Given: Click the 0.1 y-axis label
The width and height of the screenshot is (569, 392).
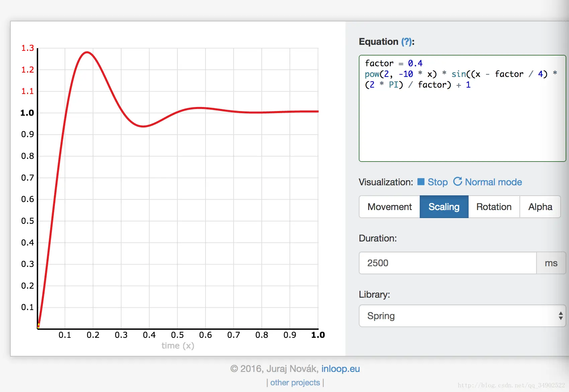Looking at the screenshot, I should [x=27, y=307].
